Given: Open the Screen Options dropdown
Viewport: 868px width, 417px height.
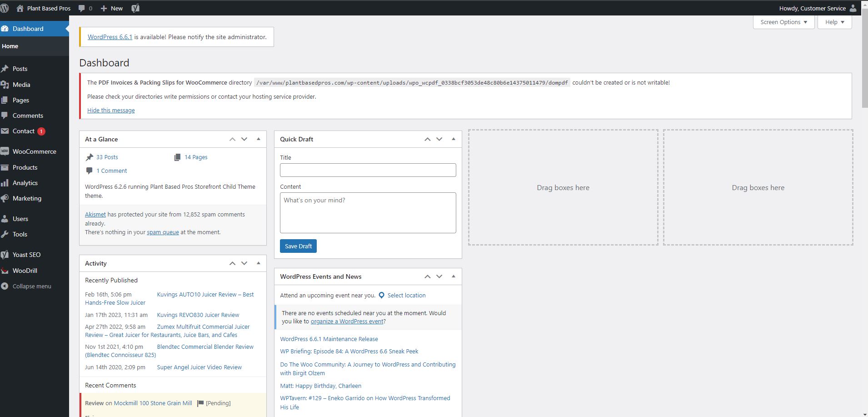Looking at the screenshot, I should tap(784, 22).
